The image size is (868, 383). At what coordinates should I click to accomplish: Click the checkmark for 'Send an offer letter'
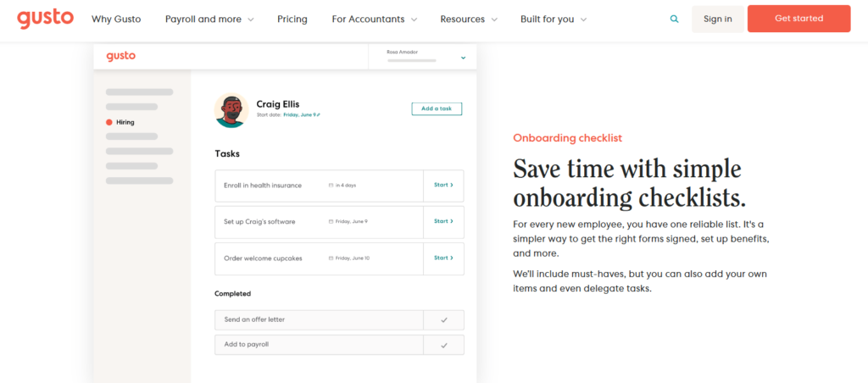[x=444, y=320]
